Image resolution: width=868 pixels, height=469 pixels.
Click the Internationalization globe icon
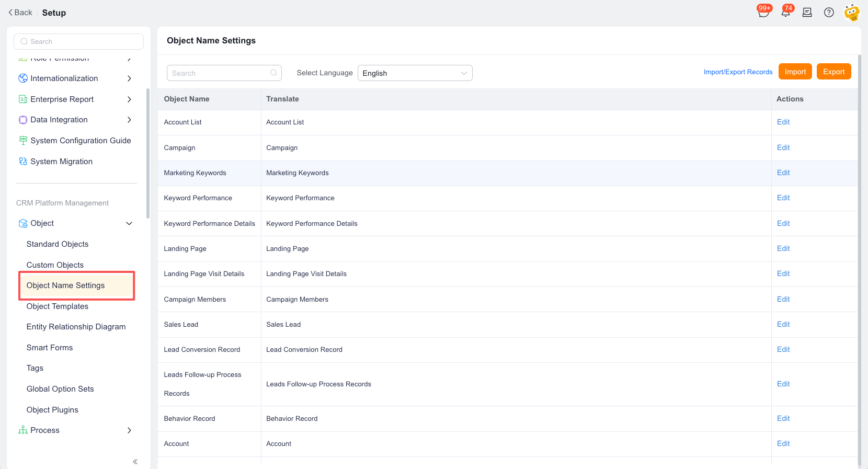[23, 78]
